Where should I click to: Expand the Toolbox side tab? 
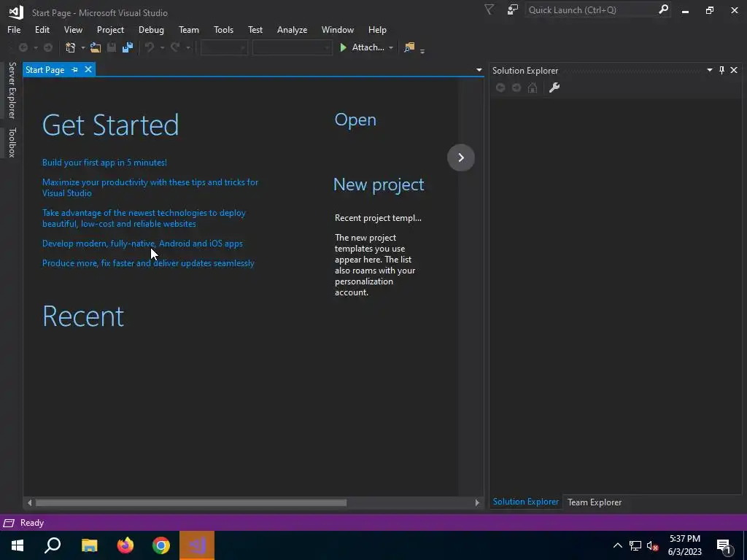(12, 142)
